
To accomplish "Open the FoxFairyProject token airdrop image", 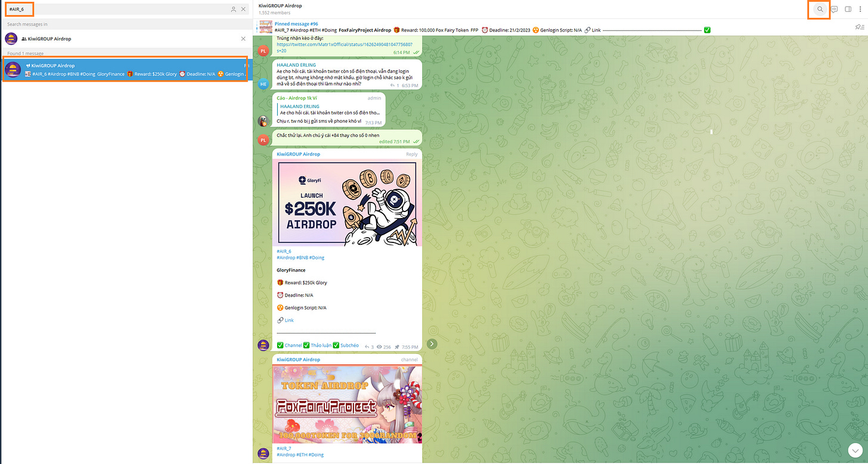I will click(347, 404).
